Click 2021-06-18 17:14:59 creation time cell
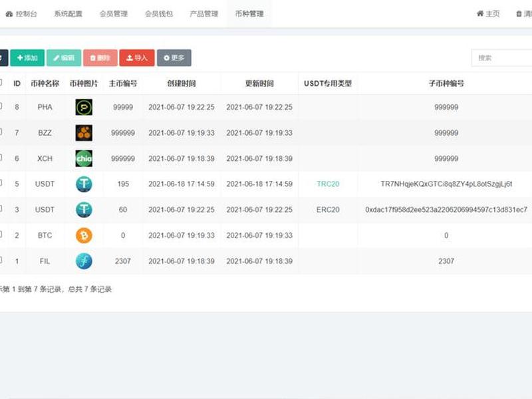This screenshot has height=399, width=532. [182, 184]
